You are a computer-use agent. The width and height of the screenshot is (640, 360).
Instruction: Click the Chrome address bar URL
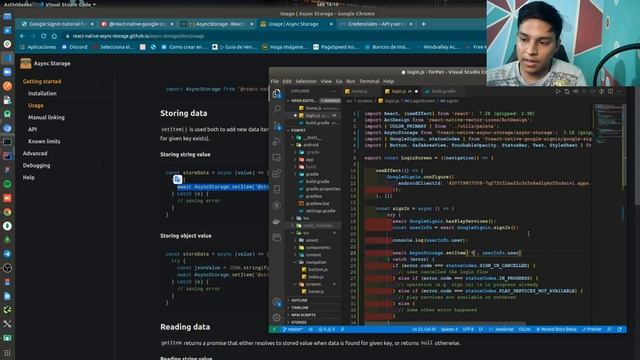tap(139, 36)
